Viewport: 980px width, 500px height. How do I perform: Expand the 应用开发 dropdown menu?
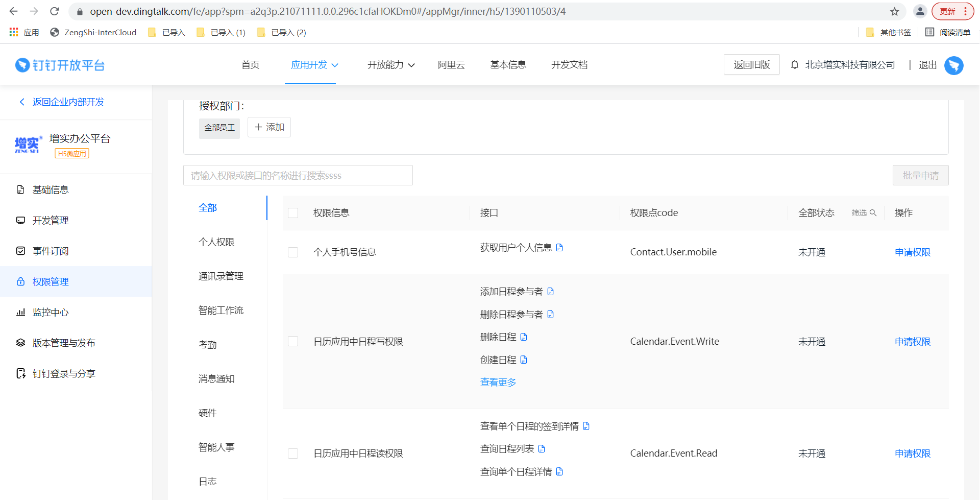[314, 65]
